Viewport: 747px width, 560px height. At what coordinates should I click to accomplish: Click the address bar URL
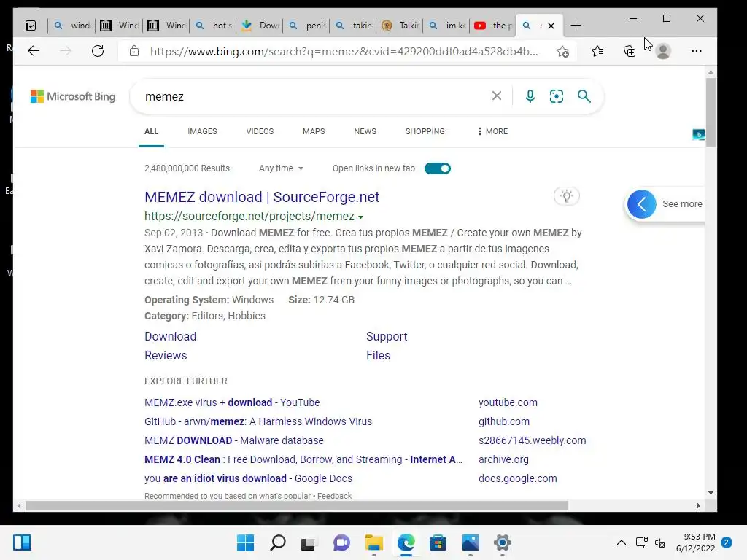tap(344, 52)
